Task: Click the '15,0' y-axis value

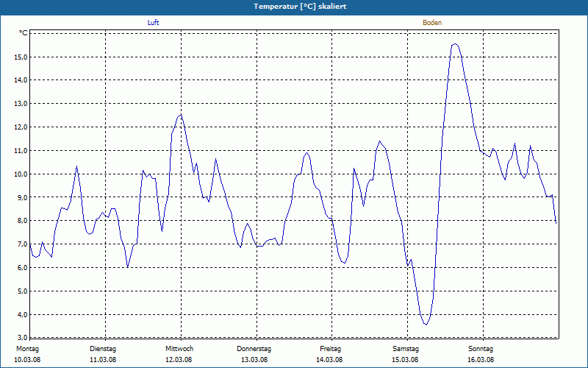Action: point(21,57)
